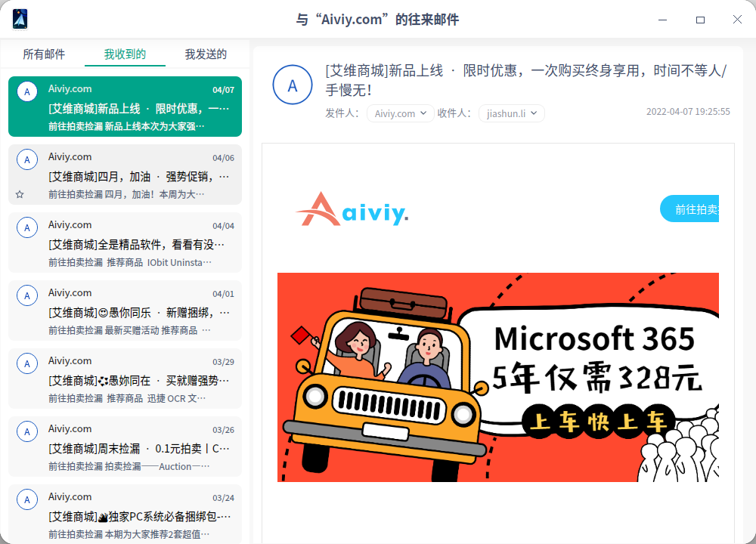756x544 pixels.
Task: Close the Aiviy.com conversation window
Action: click(x=737, y=20)
